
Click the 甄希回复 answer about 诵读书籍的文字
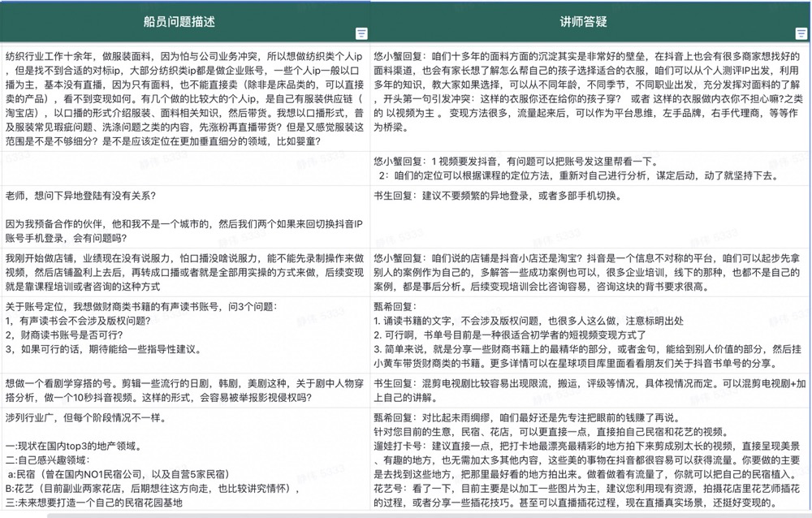[x=590, y=335]
